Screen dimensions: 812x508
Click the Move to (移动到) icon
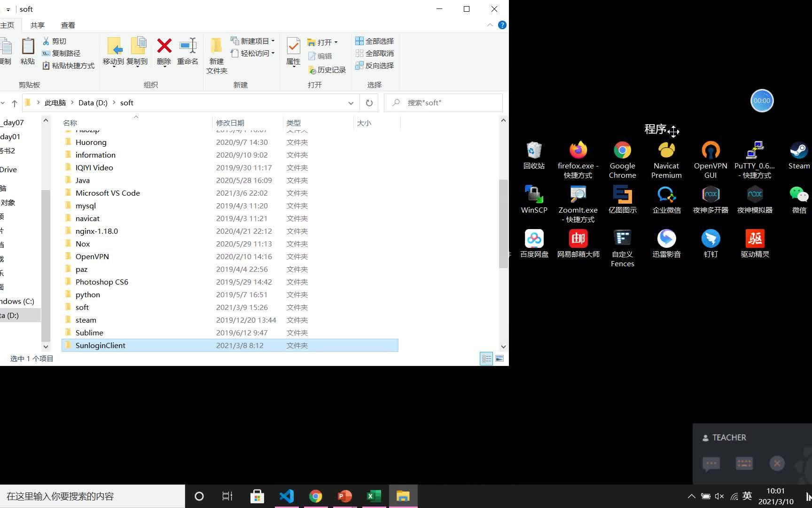pos(114,46)
